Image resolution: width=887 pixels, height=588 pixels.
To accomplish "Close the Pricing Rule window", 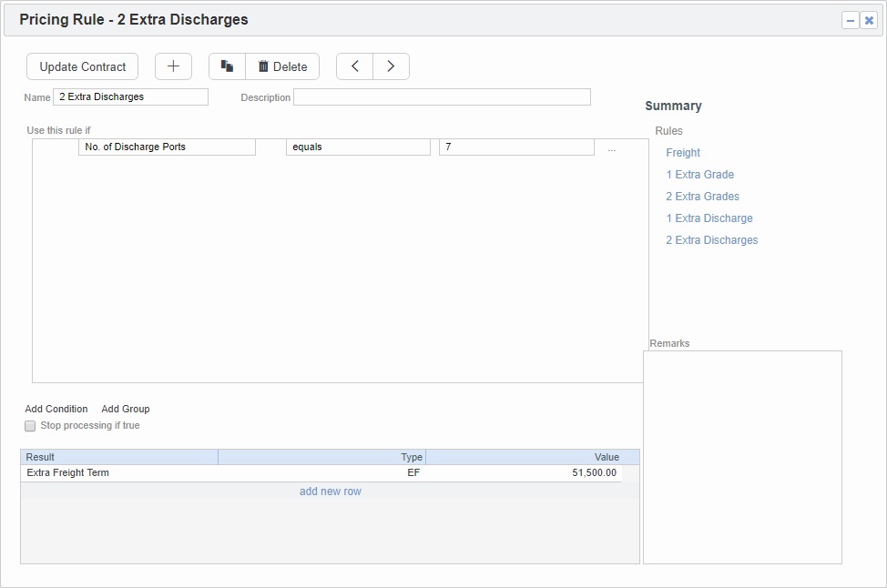I will coord(869,20).
